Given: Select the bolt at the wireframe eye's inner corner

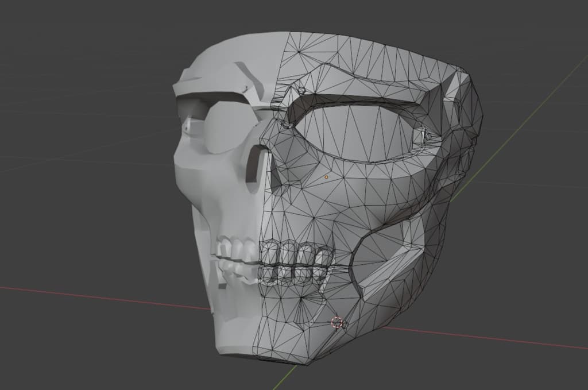Looking at the screenshot, I should pos(285,123).
